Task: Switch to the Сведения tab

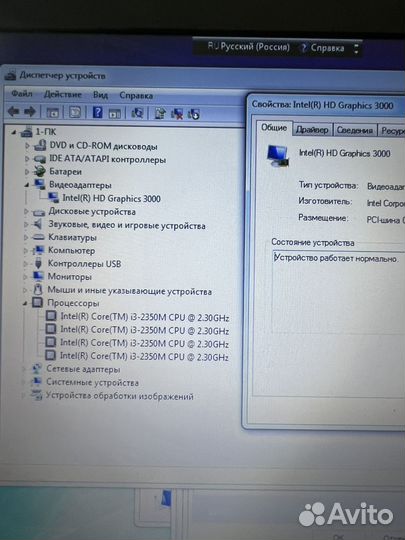Action: point(355,130)
